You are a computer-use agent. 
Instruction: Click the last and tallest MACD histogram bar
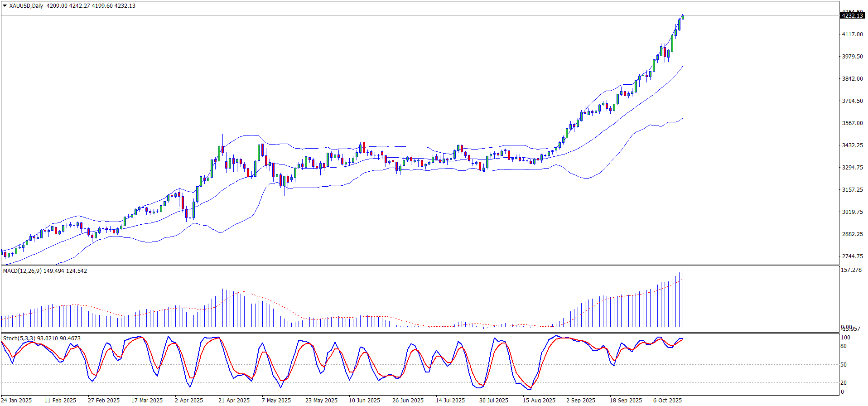(683, 299)
